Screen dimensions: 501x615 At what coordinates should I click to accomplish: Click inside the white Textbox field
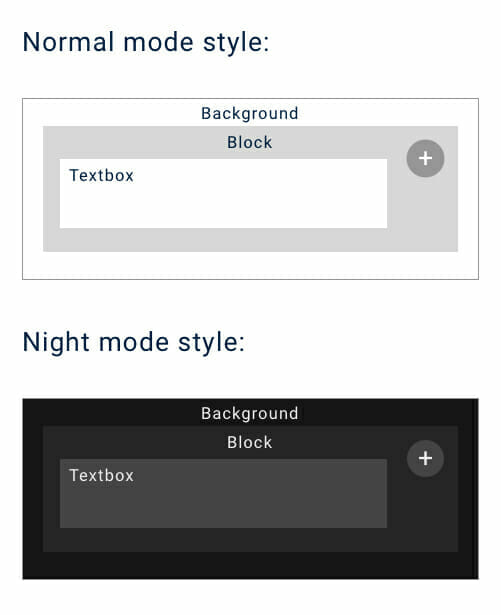(x=223, y=193)
